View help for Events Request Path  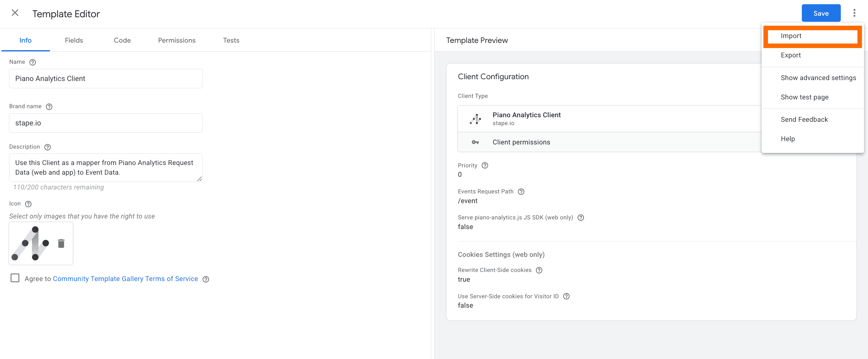click(x=521, y=192)
